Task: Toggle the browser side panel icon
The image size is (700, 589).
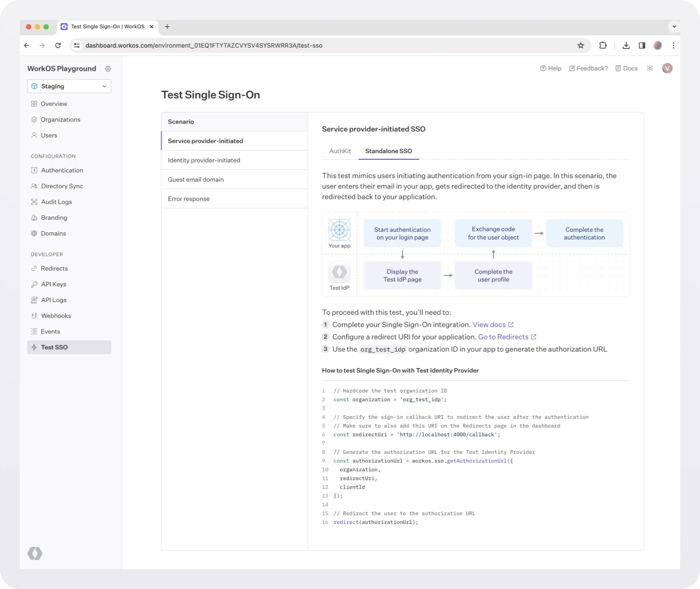Action: pyautogui.click(x=642, y=45)
